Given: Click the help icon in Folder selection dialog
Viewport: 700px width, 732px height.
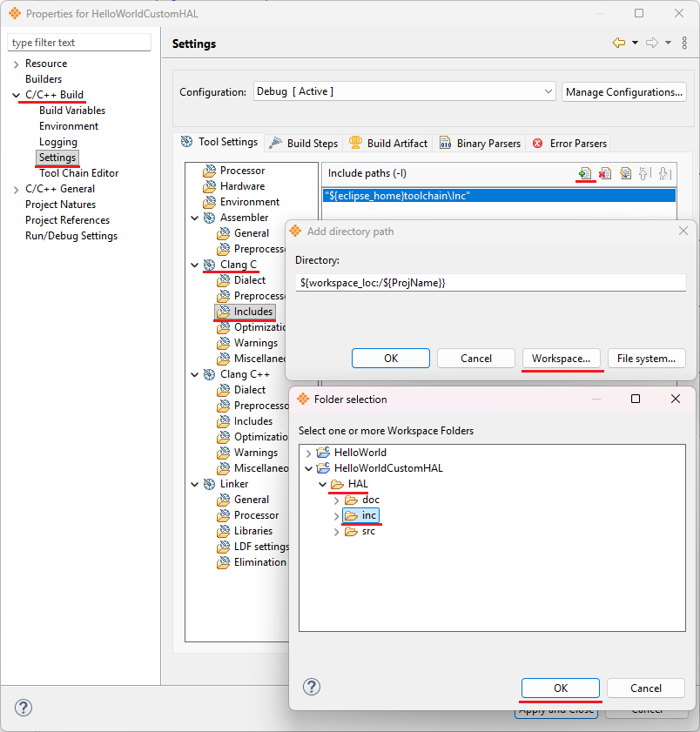Looking at the screenshot, I should pos(311,688).
